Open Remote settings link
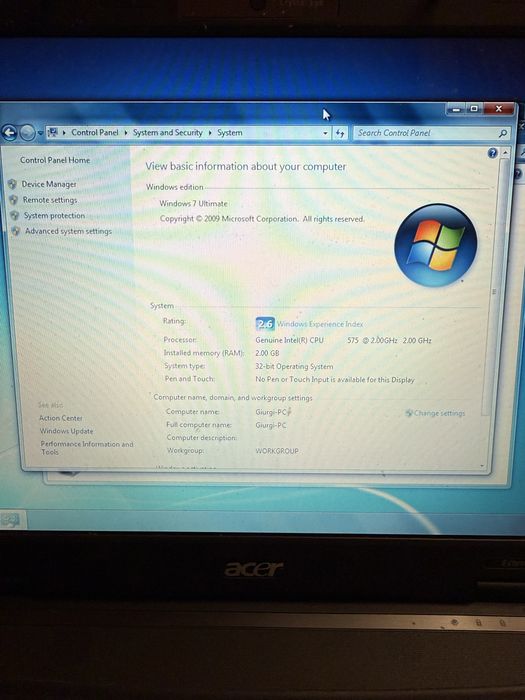525x700 pixels. click(50, 200)
